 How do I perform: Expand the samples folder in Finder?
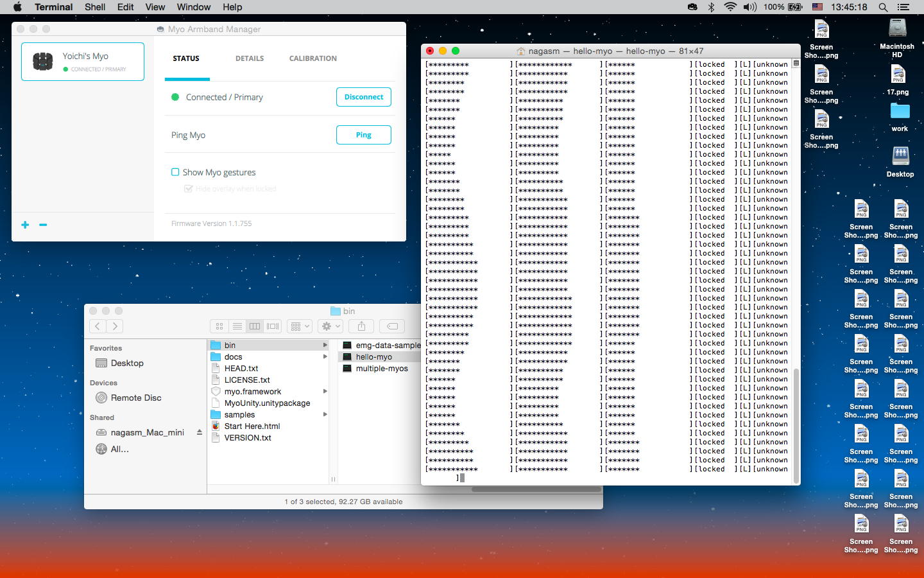[325, 415]
